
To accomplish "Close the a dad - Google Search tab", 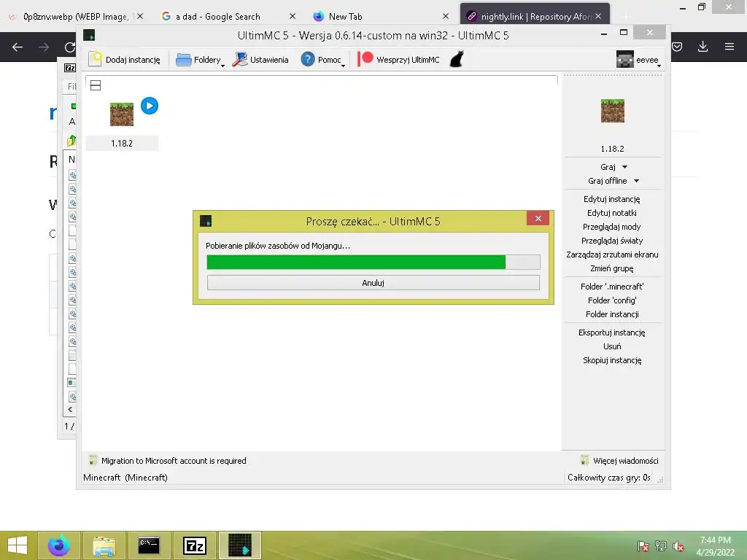I will (x=293, y=16).
